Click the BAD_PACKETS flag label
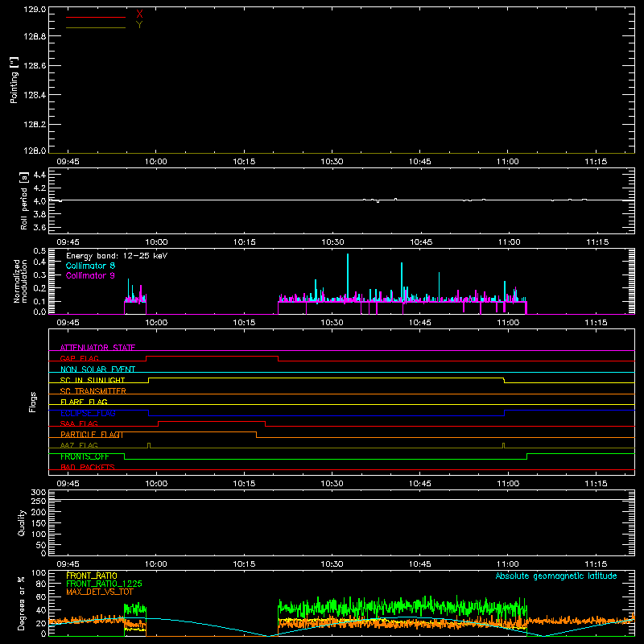The image size is (644, 644). click(x=88, y=467)
